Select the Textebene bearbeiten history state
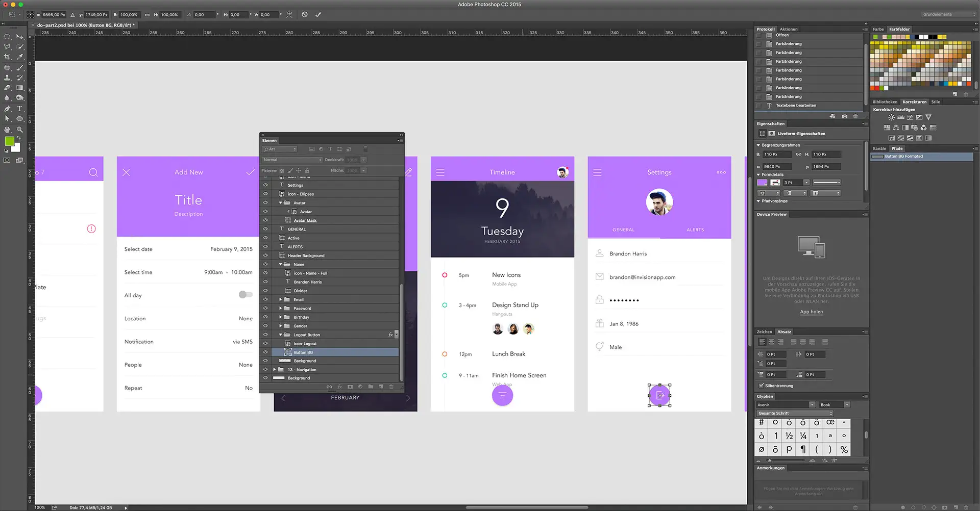 click(796, 106)
